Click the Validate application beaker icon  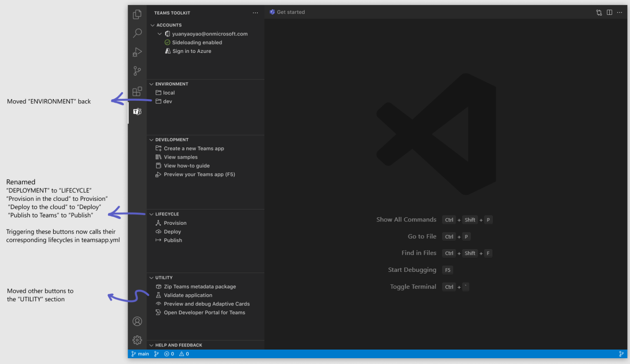point(158,295)
